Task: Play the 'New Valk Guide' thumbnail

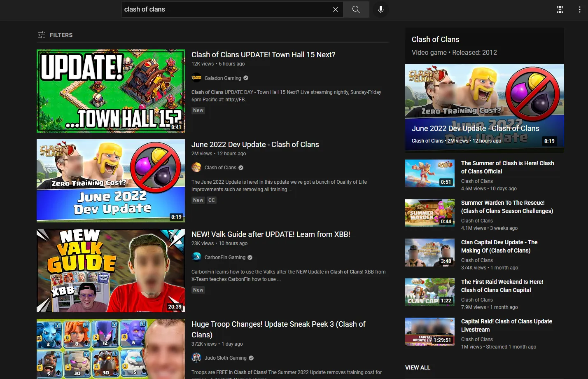Action: click(x=111, y=271)
